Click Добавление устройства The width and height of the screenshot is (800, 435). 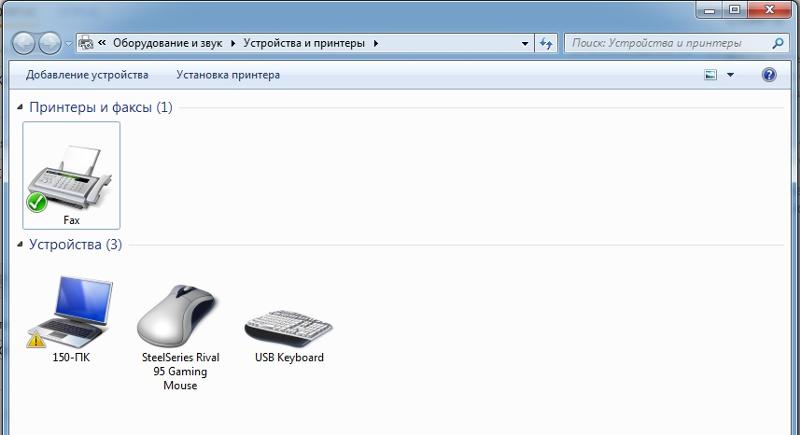87,75
